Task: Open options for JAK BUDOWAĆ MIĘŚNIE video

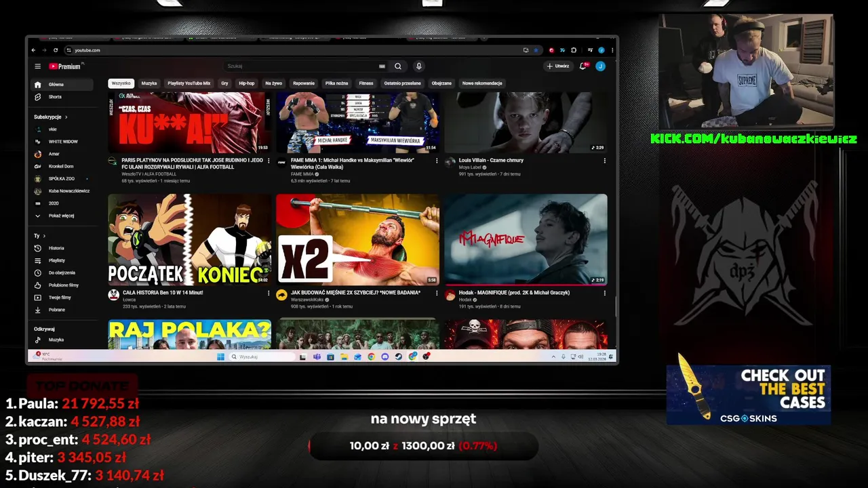Action: coord(437,293)
